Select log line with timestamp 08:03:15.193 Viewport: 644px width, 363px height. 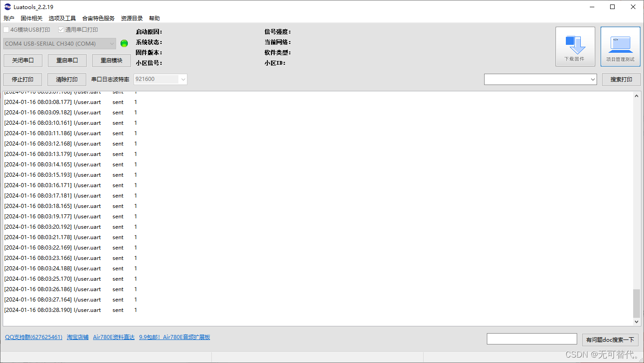click(70, 175)
